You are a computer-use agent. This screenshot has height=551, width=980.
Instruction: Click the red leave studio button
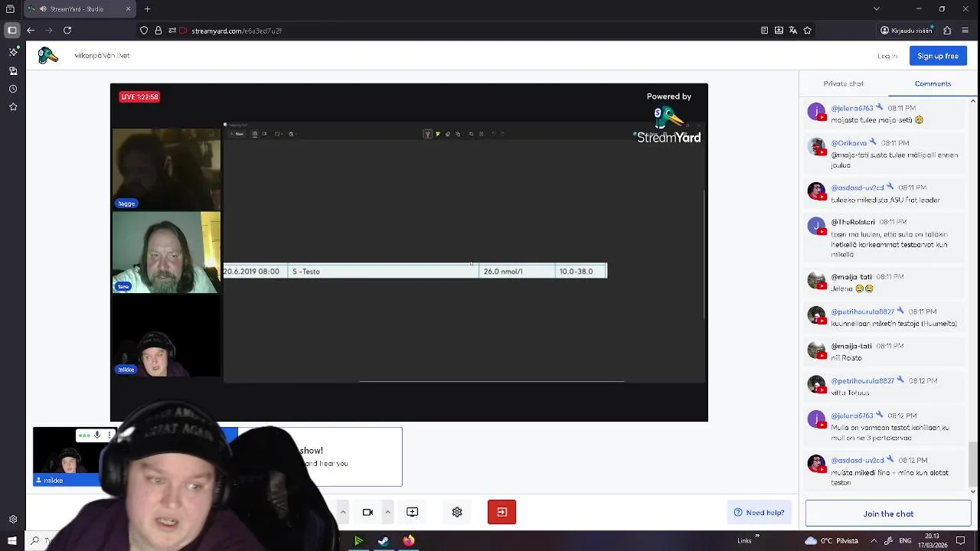coord(501,512)
